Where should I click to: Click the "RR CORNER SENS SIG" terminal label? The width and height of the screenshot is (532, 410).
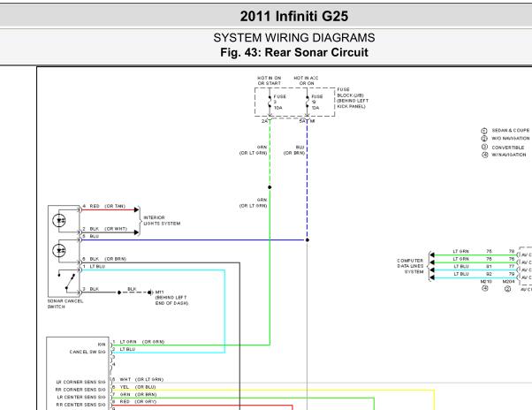click(x=80, y=390)
